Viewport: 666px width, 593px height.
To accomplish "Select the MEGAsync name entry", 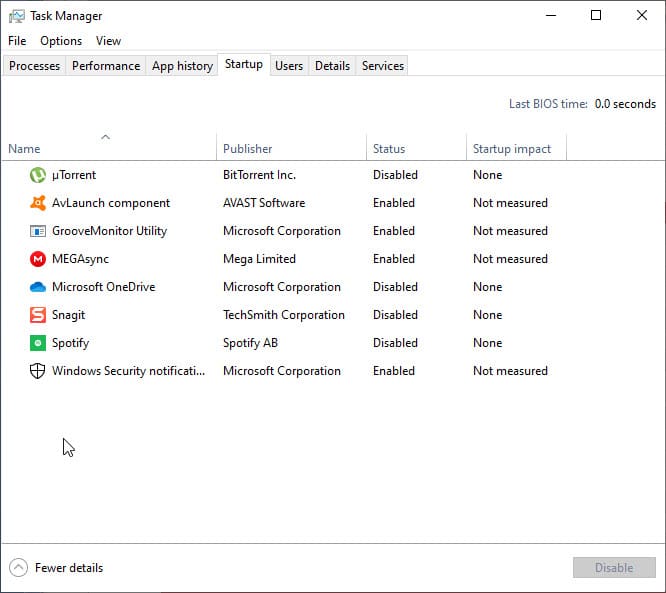I will [80, 259].
